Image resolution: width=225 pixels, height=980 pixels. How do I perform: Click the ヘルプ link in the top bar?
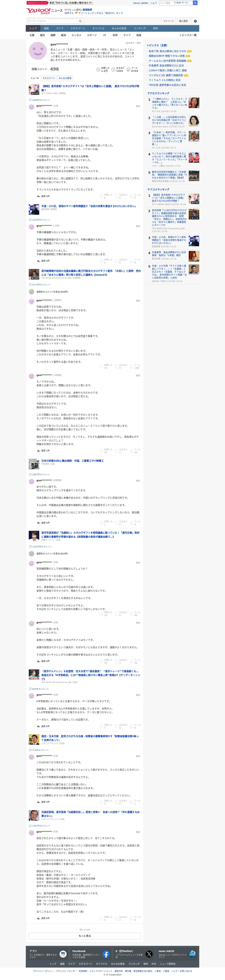point(154,3)
